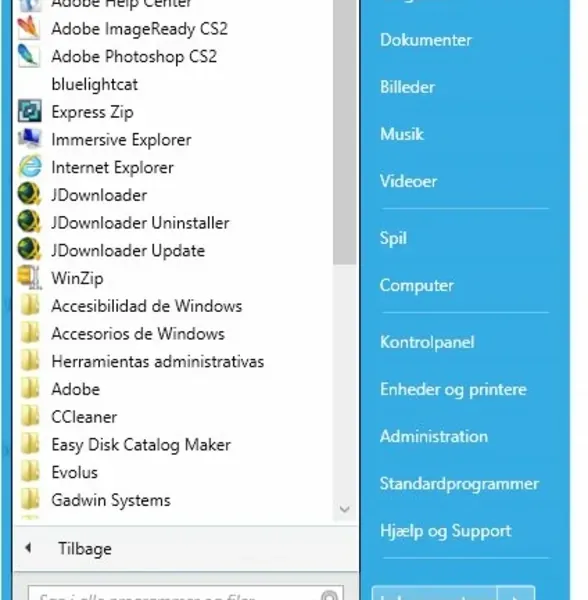Open Enheder og printere link
The width and height of the screenshot is (588, 600).
pos(453,390)
